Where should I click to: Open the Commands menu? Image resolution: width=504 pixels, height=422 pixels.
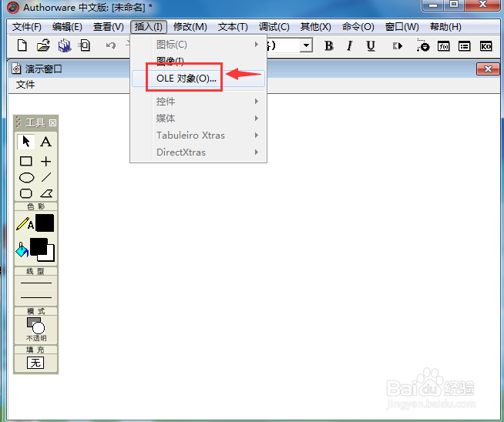358,27
